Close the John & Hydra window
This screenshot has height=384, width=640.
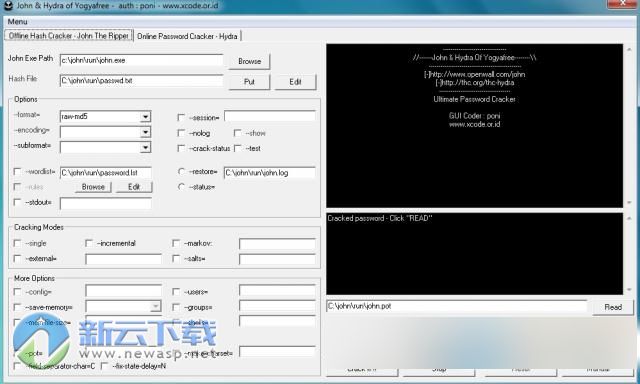tap(622, 4)
